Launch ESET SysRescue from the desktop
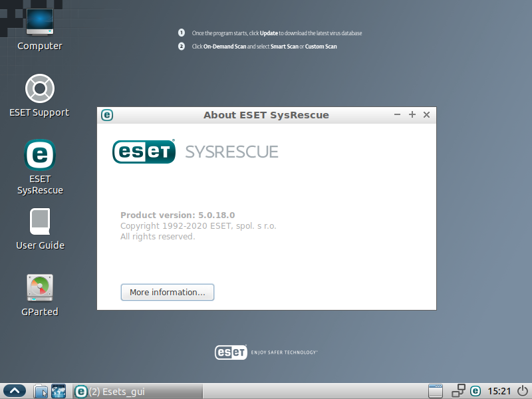The image size is (532, 399). [x=40, y=167]
